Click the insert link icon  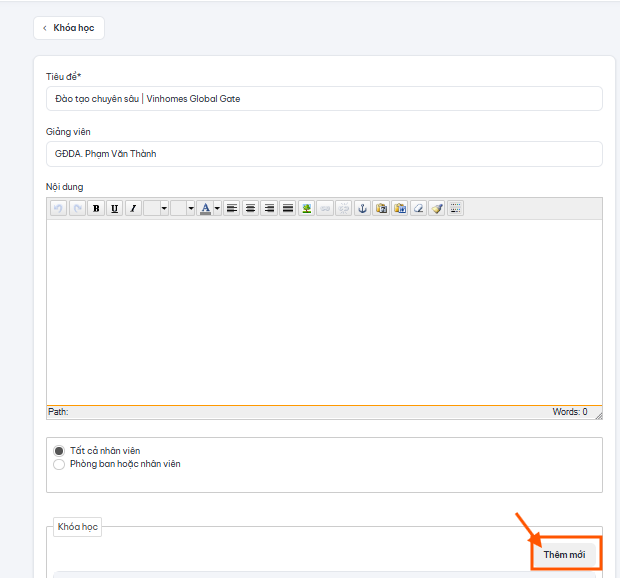coord(325,208)
